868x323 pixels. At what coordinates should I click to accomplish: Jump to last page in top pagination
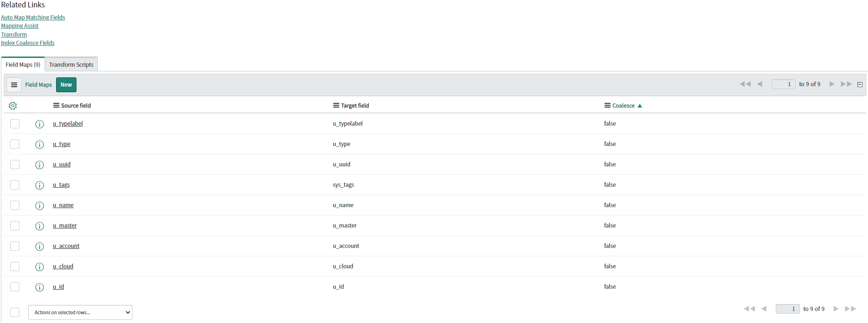846,84
